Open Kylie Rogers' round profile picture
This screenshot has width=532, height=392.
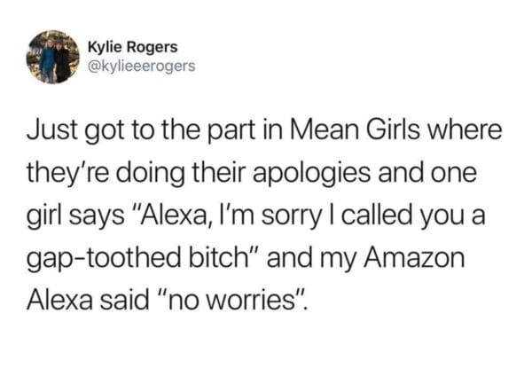pos(53,57)
